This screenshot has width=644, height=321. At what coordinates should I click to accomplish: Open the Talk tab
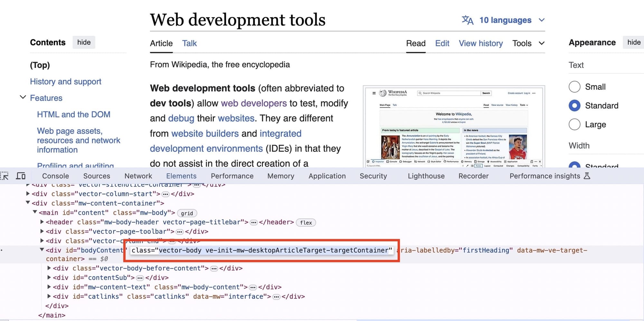[189, 43]
